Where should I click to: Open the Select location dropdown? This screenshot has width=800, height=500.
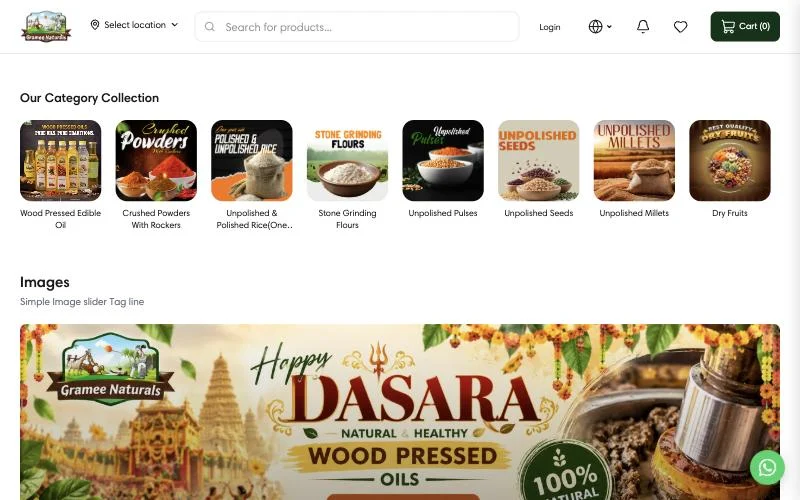coord(134,24)
